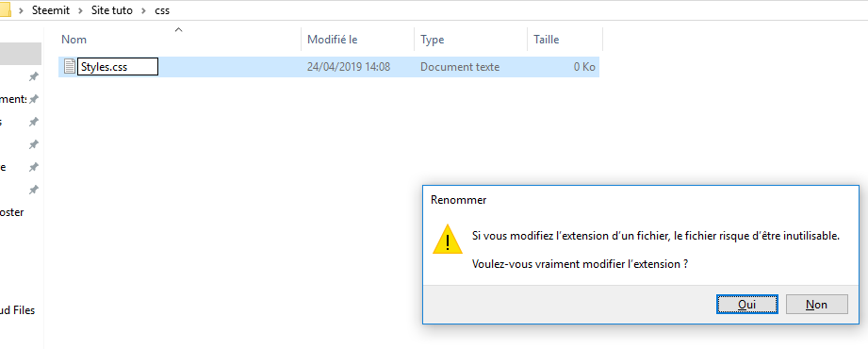This screenshot has width=868, height=349.
Task: Click the yellow warning triangle icon
Action: point(448,240)
